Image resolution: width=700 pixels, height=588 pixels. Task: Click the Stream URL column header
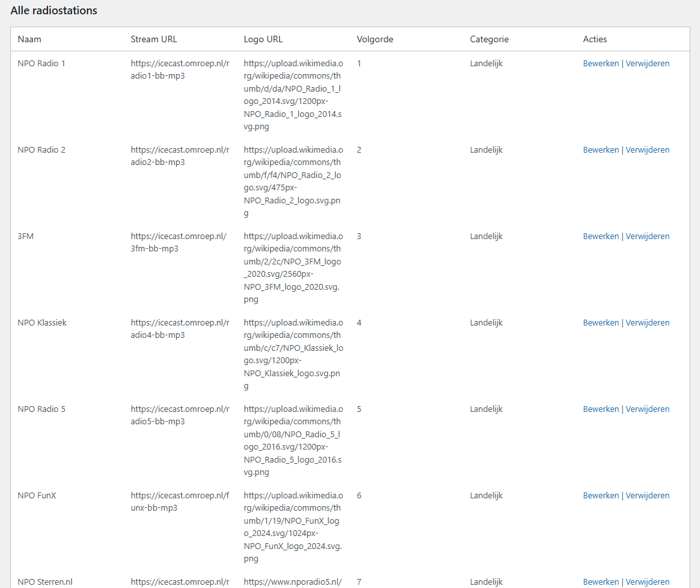pyautogui.click(x=154, y=39)
